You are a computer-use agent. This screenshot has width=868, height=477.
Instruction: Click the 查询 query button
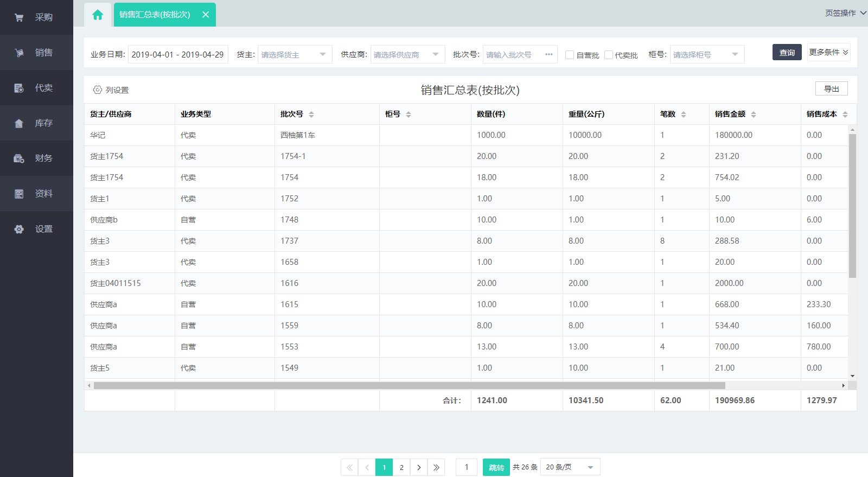click(787, 52)
